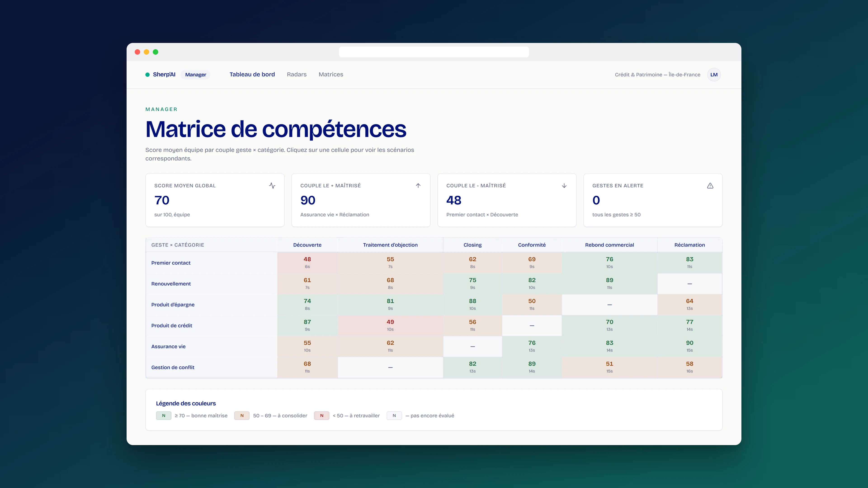This screenshot has width=868, height=488.
Task: Click the Produit de crédit × Découverte cell scoring 87
Action: (x=307, y=325)
